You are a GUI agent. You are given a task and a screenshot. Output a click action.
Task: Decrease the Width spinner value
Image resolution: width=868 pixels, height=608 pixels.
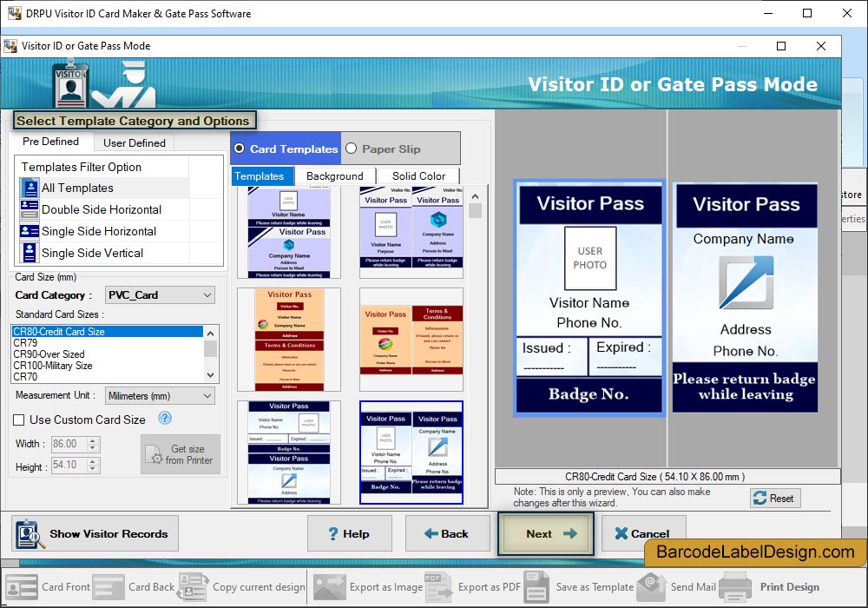[x=93, y=447]
